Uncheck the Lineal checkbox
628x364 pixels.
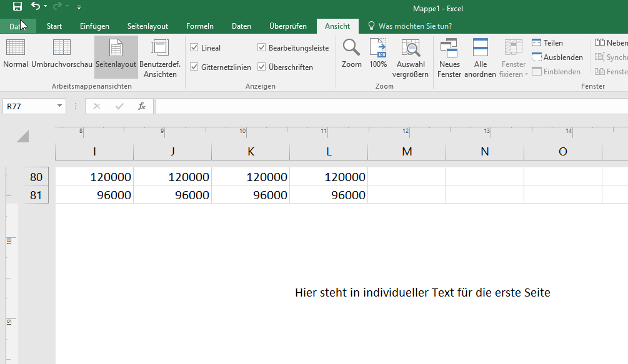[x=194, y=48]
